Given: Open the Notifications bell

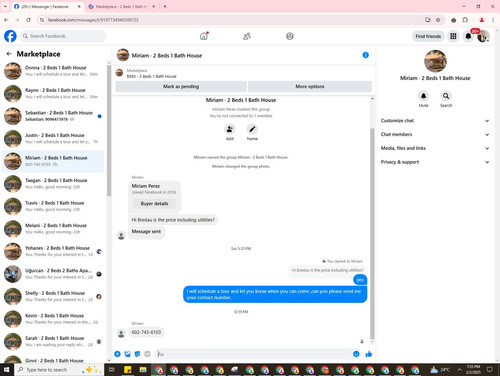Looking at the screenshot, I should [x=468, y=36].
